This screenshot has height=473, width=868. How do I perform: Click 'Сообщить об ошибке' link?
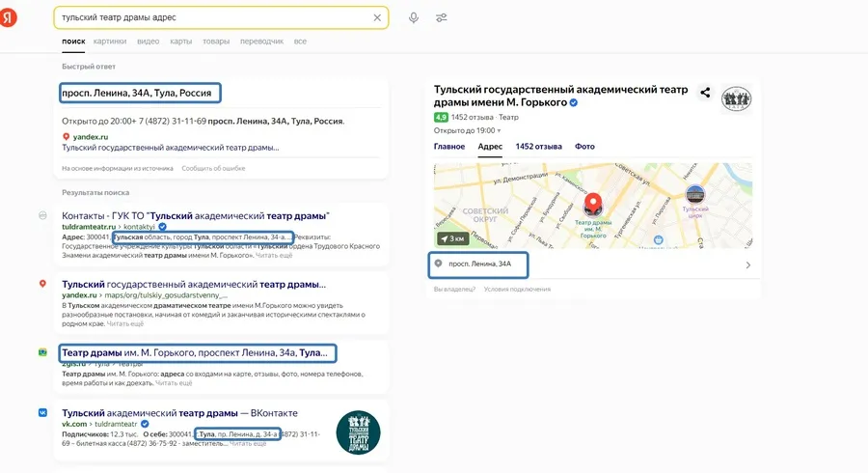(213, 168)
